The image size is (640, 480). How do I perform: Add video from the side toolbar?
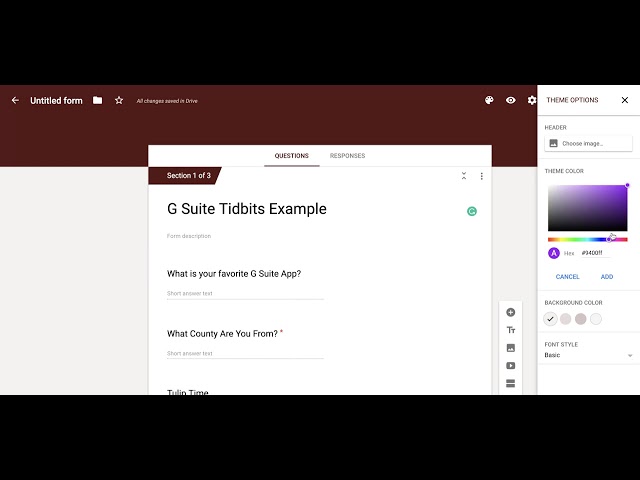coord(511,365)
